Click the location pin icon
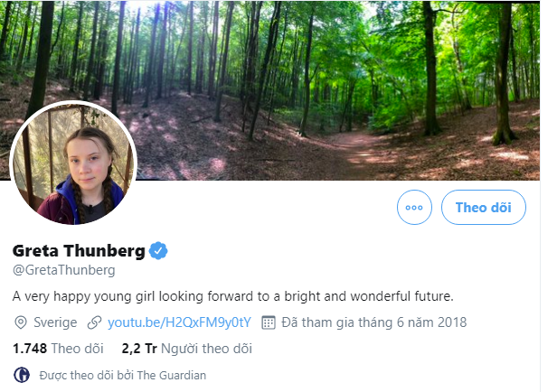 tap(21, 322)
